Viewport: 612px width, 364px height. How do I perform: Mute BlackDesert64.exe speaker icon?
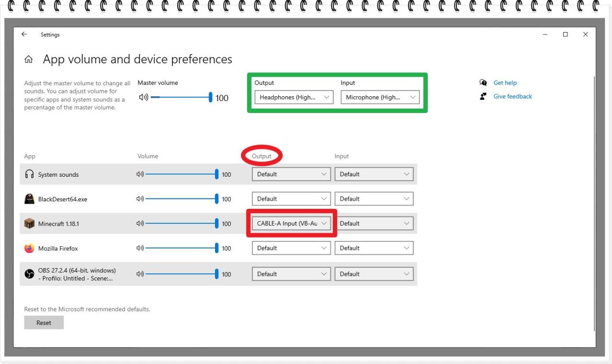140,199
